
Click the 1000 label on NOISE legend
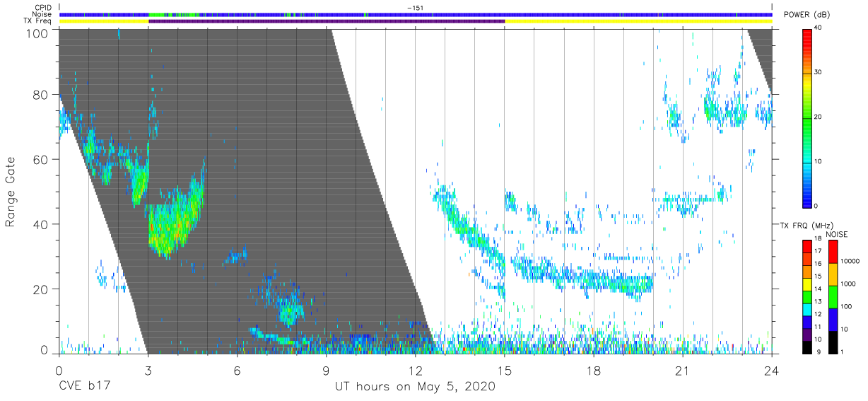pos(849,284)
